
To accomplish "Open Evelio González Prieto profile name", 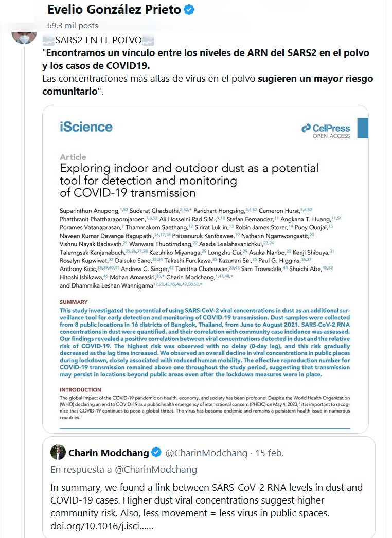I will tap(114, 10).
